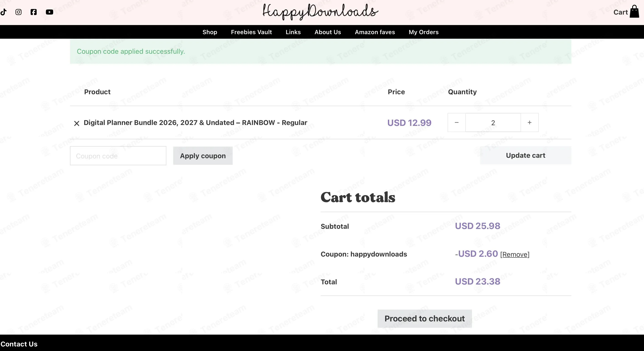Open the About Us menu item
The image size is (644, 351).
(327, 32)
